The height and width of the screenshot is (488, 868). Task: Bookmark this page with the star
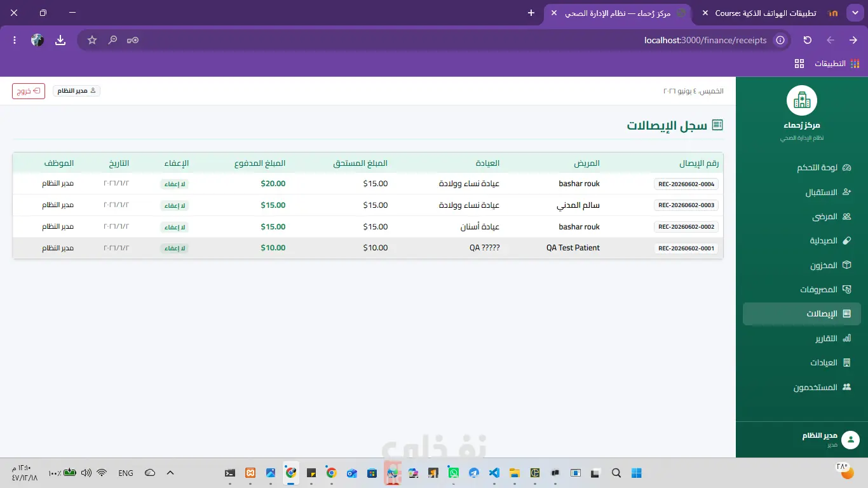(x=92, y=40)
